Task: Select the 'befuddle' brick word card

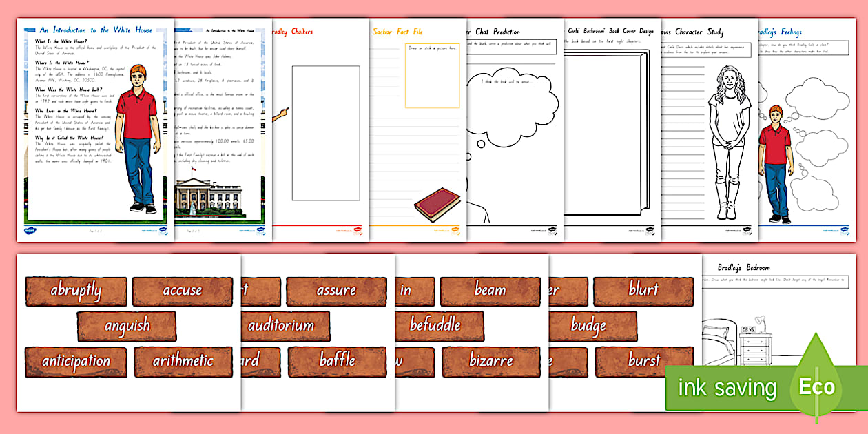Action: point(442,325)
